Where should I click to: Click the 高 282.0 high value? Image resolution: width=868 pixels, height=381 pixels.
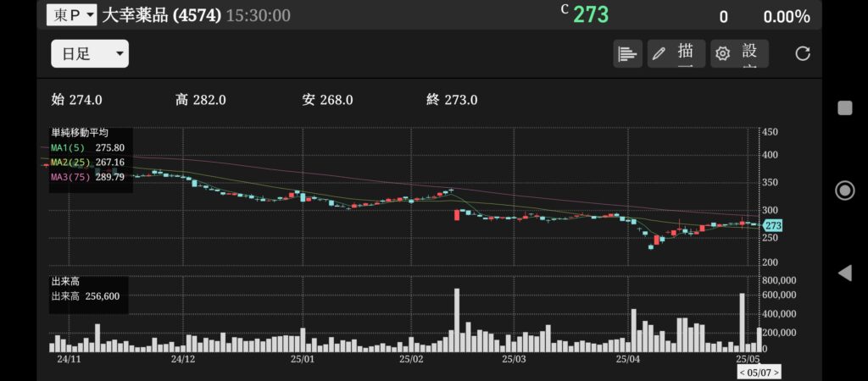(200, 100)
